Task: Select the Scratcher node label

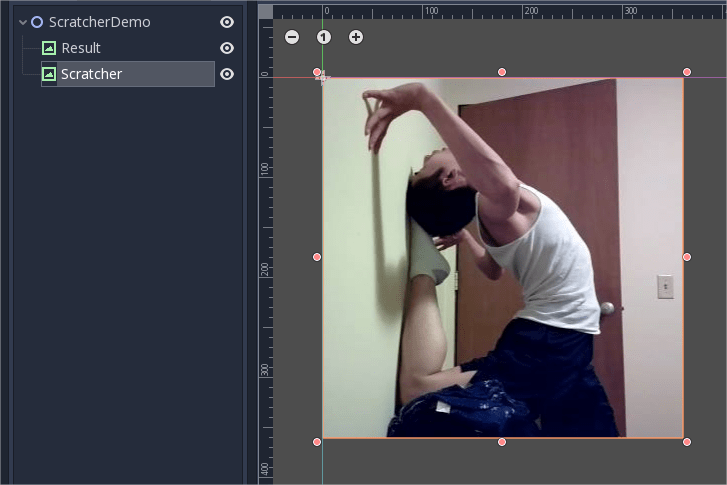Action: pyautogui.click(x=91, y=74)
